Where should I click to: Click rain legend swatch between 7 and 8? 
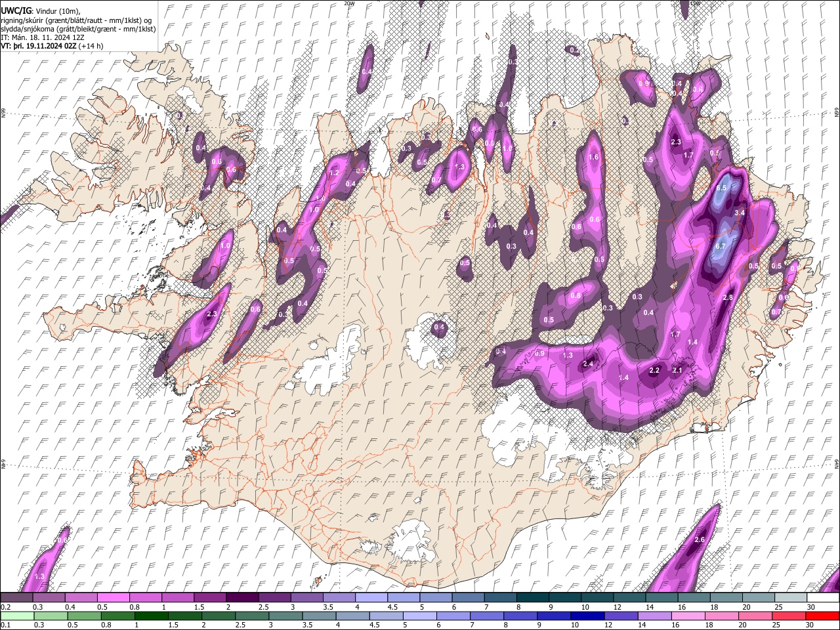486,616
